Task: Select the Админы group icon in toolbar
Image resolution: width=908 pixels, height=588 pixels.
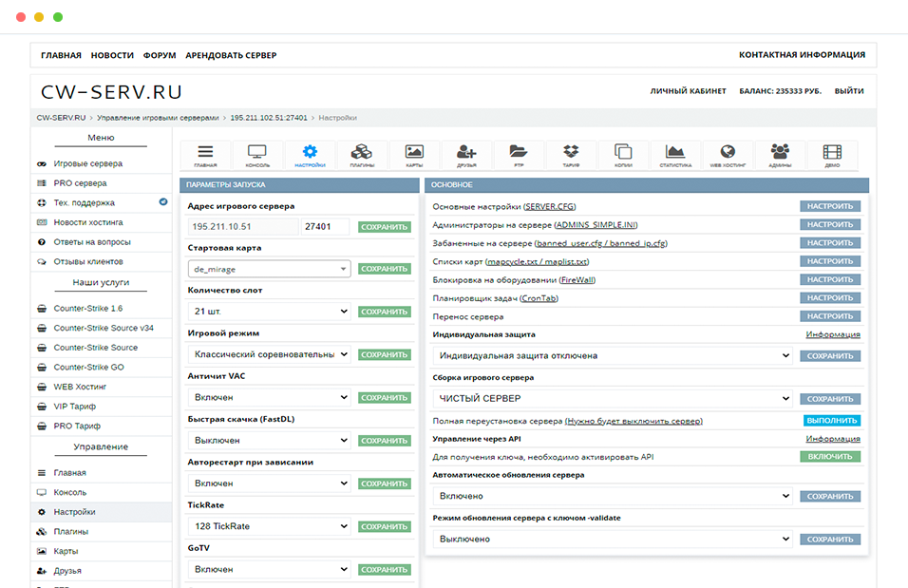Action: [x=780, y=155]
